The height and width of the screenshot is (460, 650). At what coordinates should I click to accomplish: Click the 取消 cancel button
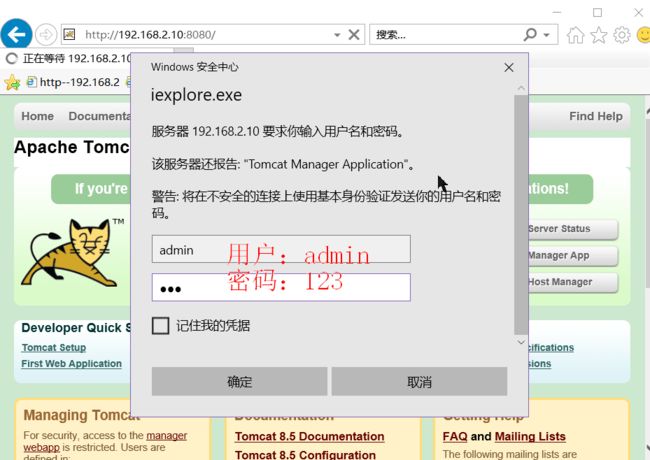click(x=419, y=381)
